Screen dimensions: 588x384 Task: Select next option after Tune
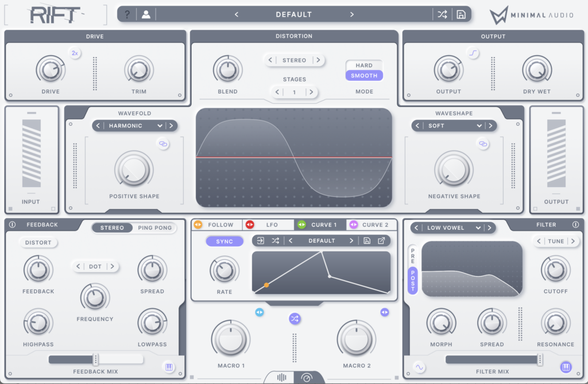pyautogui.click(x=572, y=241)
